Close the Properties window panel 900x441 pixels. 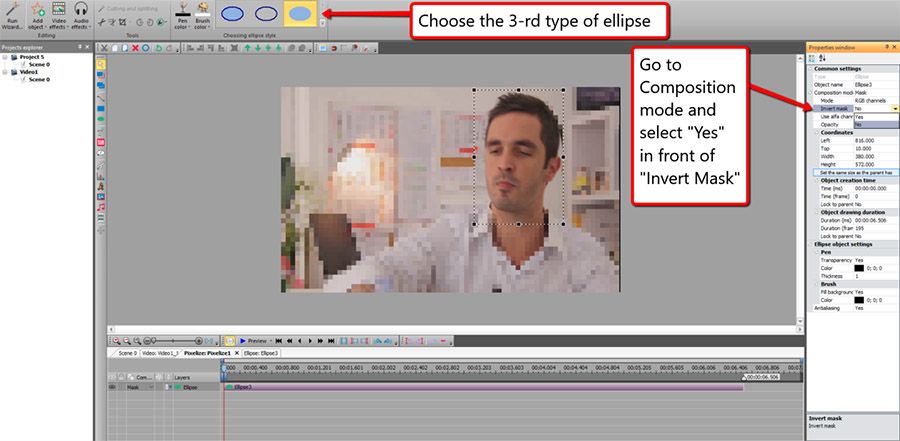click(895, 47)
